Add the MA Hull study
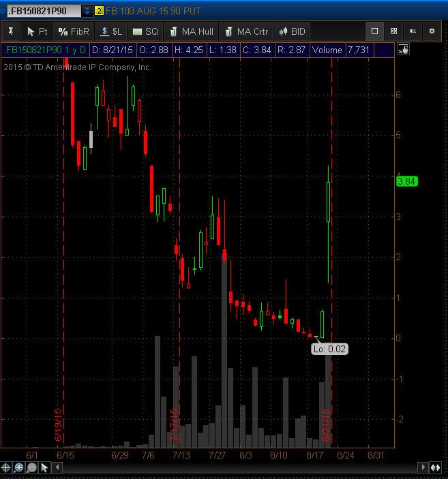The height and width of the screenshot is (479, 448). click(192, 31)
